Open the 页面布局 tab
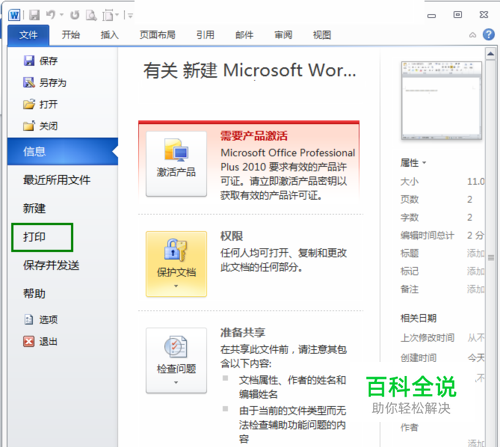The width and height of the screenshot is (500, 447). click(x=157, y=35)
